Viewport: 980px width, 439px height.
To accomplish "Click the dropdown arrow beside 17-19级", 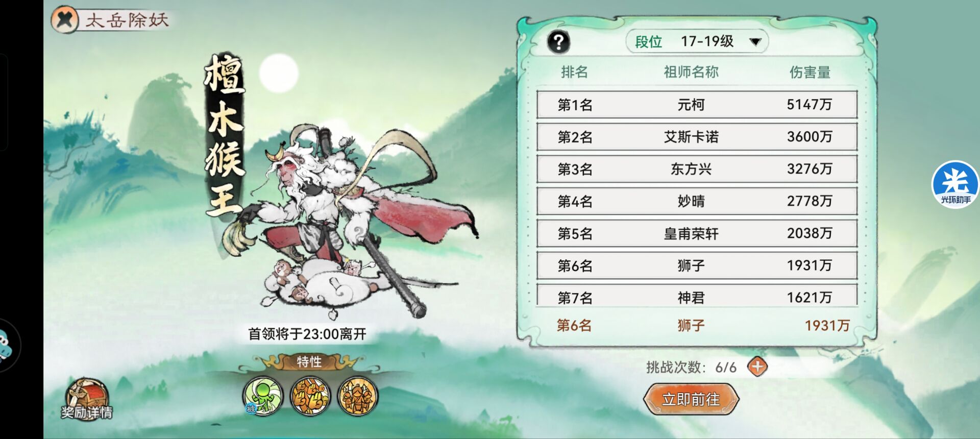I will 755,42.
